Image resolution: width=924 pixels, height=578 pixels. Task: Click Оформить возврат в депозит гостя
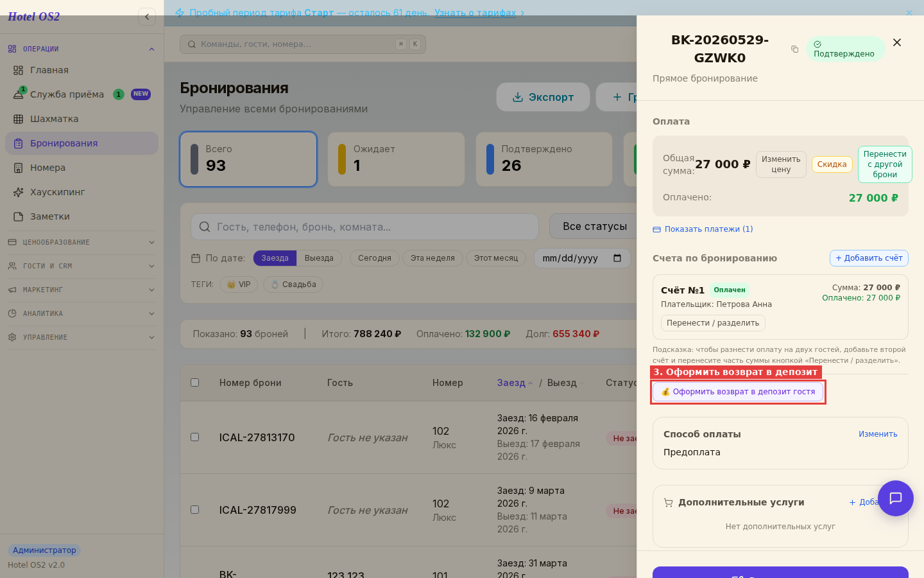(x=738, y=392)
